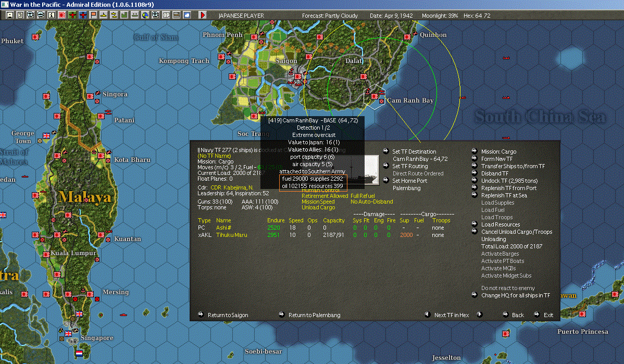Click the info 'i' toolbar icon
The image size is (624, 364).
[x=52, y=15]
